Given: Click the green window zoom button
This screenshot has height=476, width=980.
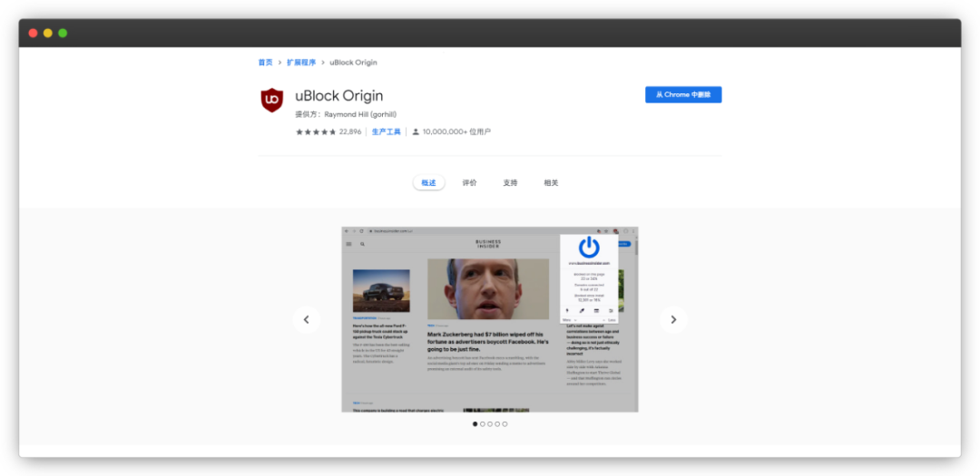Looking at the screenshot, I should [x=63, y=34].
